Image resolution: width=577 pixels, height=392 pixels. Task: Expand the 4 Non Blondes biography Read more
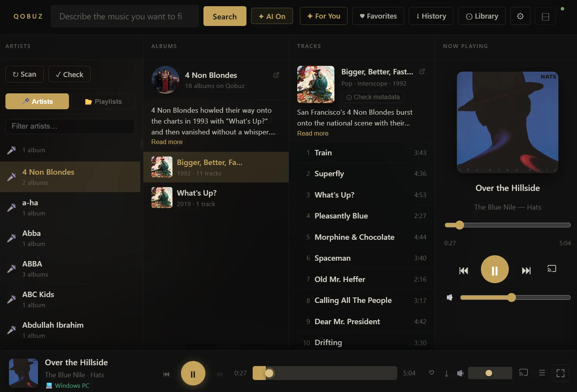[x=167, y=142]
